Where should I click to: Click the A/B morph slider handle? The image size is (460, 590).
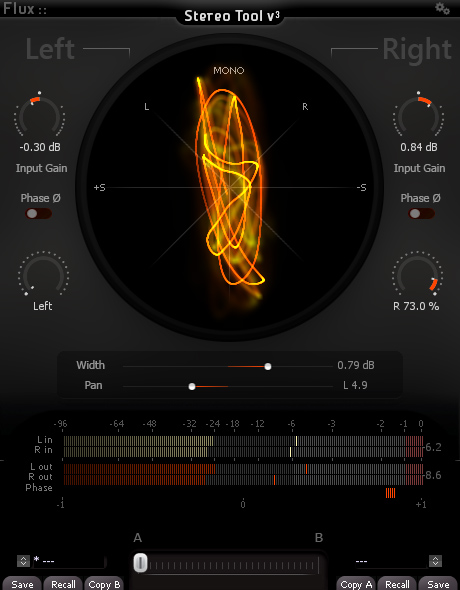click(x=141, y=563)
